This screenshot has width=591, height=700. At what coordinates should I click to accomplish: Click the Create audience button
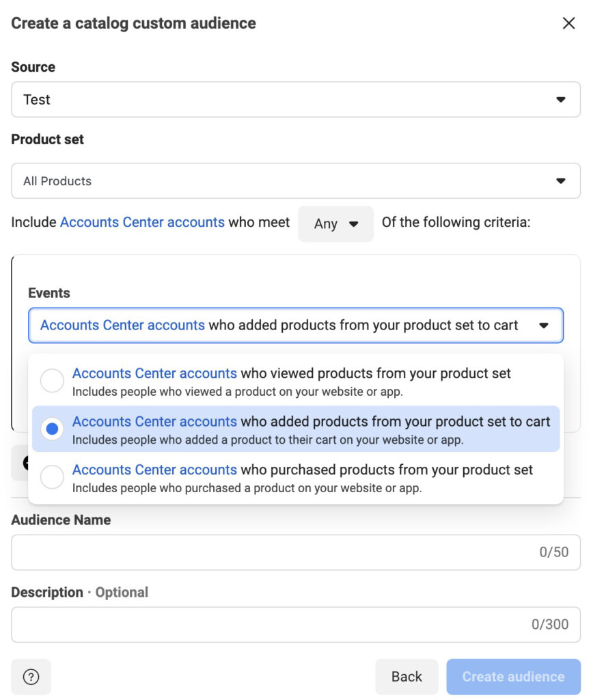point(513,676)
